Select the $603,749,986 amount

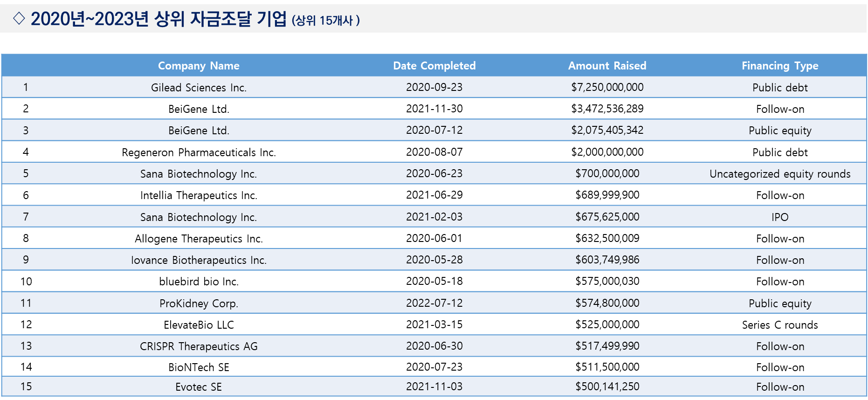607,260
